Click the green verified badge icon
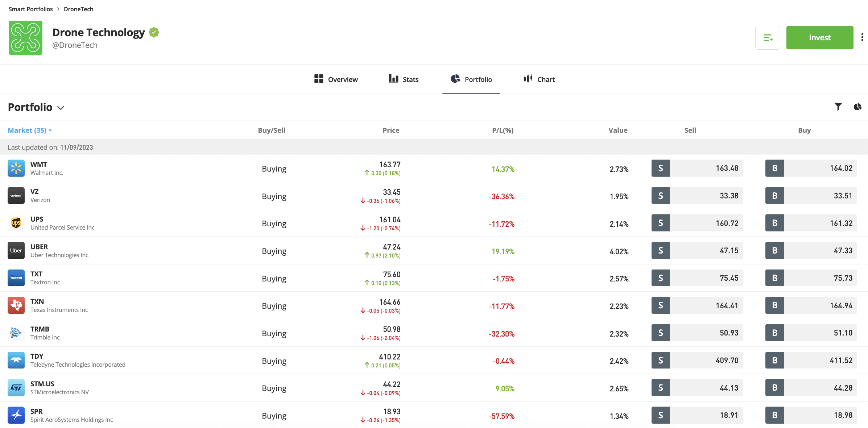This screenshot has width=868, height=428. 154,32
